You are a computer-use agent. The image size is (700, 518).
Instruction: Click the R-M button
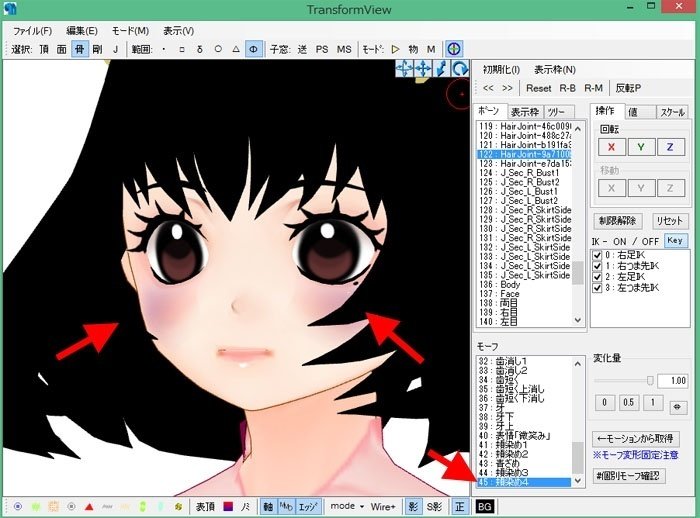pos(593,88)
